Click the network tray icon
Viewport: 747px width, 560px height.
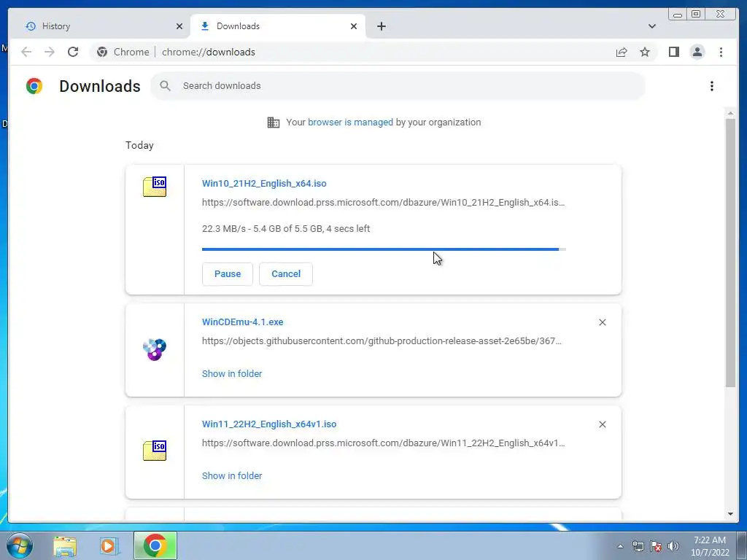coord(638,546)
